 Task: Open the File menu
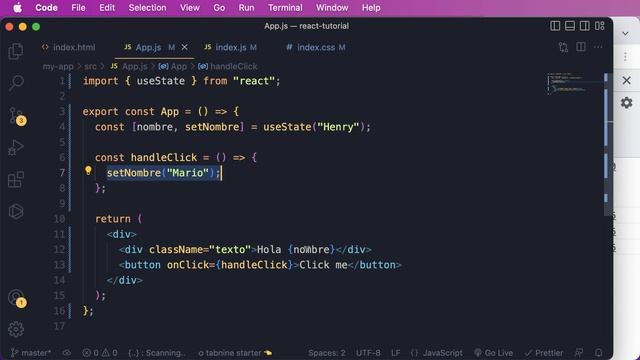point(78,8)
